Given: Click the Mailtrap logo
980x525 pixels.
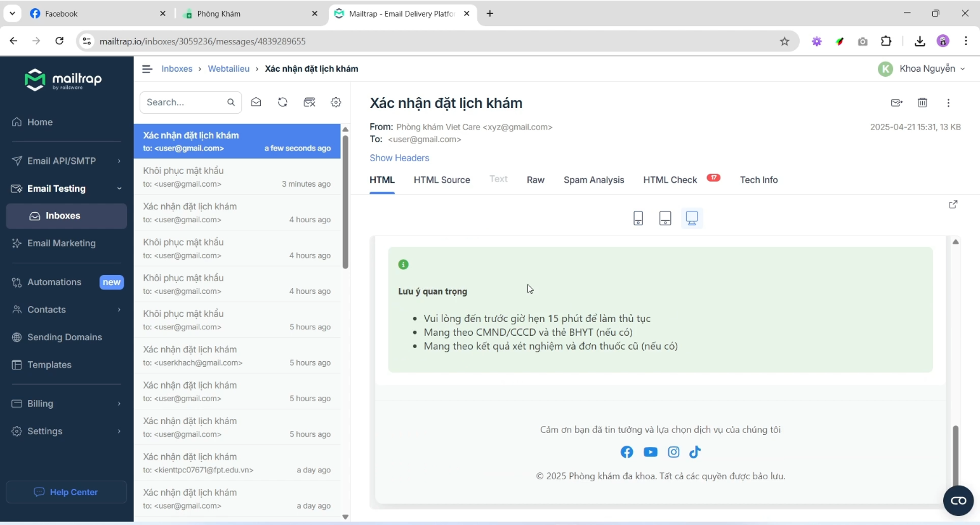Looking at the screenshot, I should pyautogui.click(x=63, y=80).
